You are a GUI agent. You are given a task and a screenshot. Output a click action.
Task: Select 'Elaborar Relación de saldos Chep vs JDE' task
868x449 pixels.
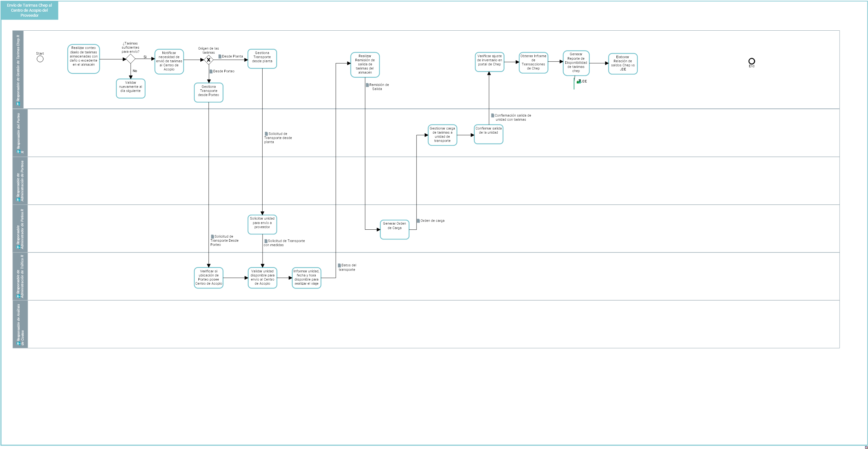tap(623, 64)
